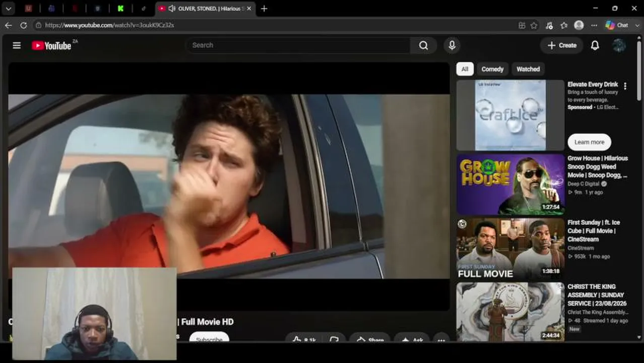The width and height of the screenshot is (644, 363).
Task: Open YouTube notifications bell
Action: click(595, 45)
